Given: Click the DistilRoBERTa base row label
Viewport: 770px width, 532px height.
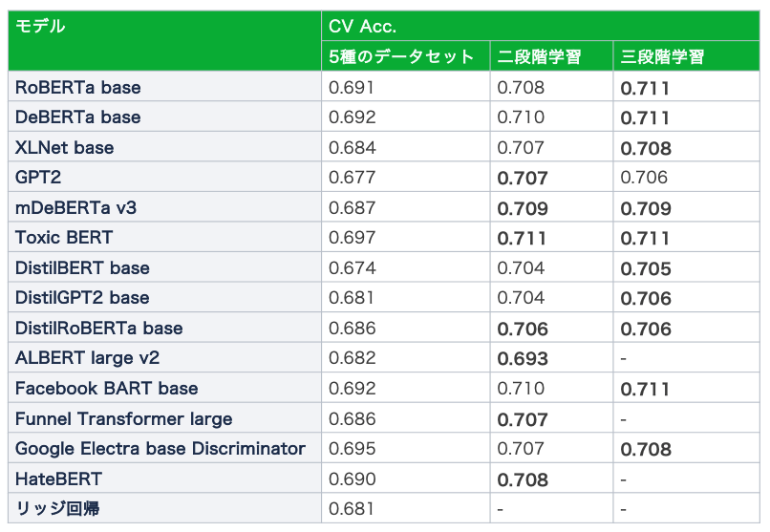Looking at the screenshot, I should point(98,328).
